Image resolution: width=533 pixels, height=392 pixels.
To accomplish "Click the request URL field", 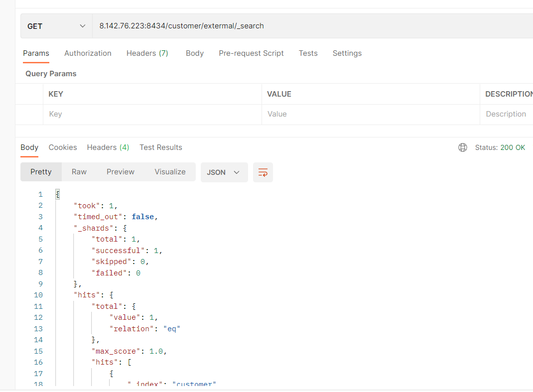I will (x=313, y=26).
